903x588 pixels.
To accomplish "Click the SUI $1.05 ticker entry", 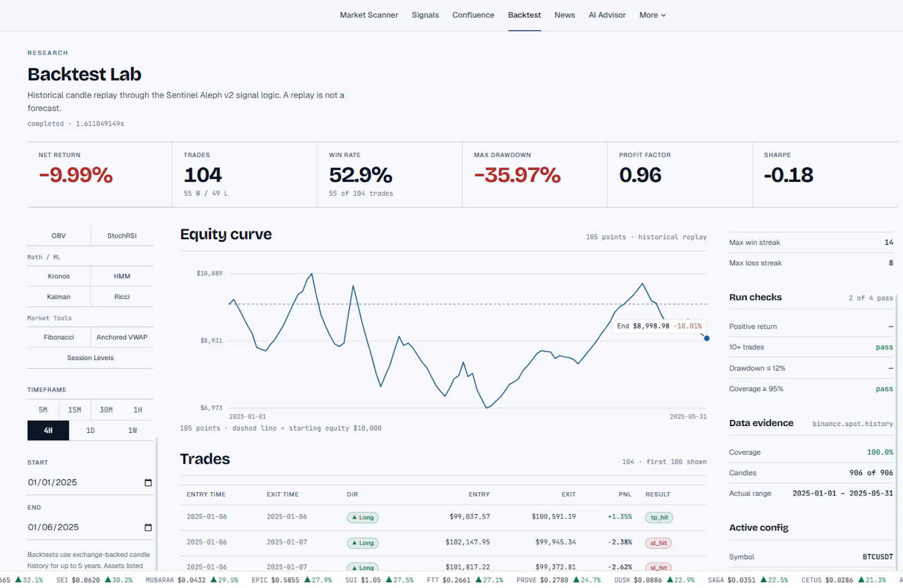I will click(x=379, y=580).
